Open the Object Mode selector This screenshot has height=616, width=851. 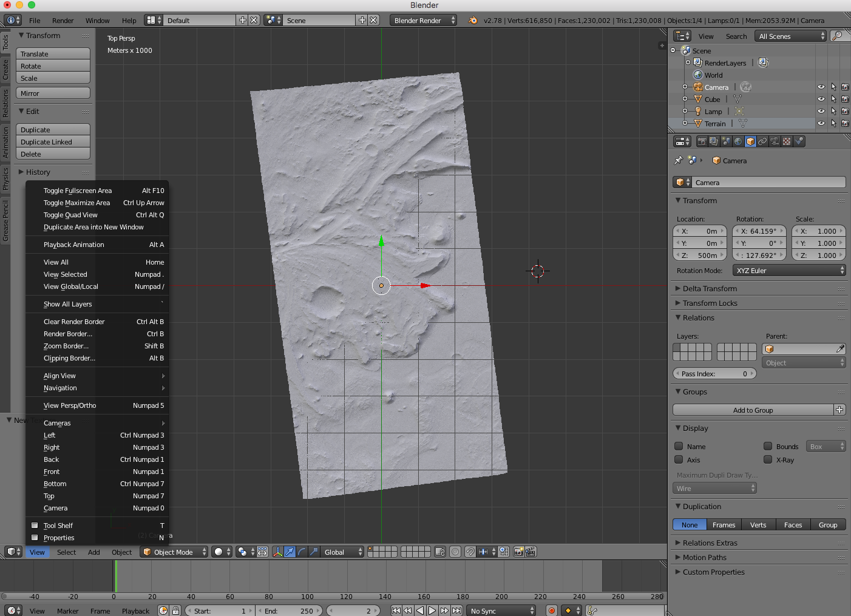coord(174,552)
